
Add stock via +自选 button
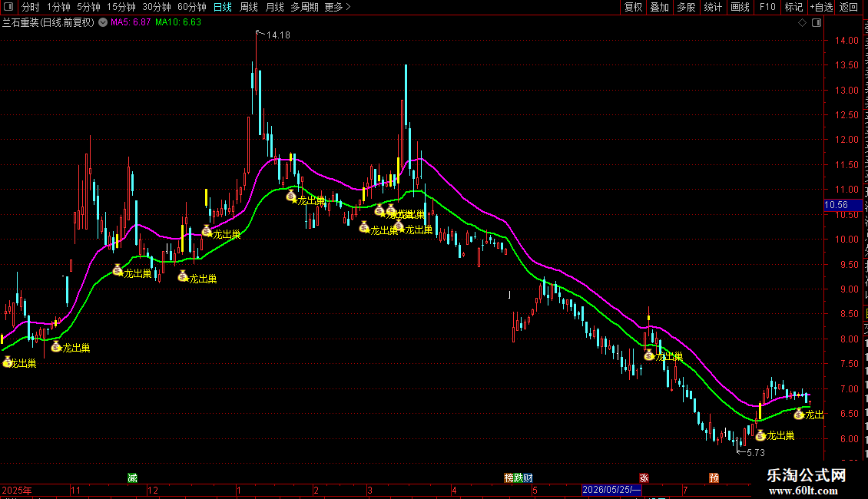click(x=821, y=7)
